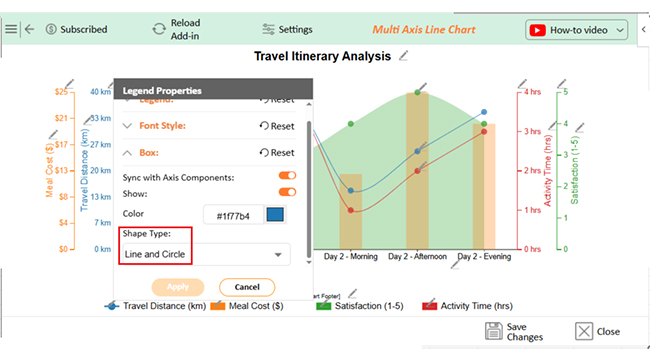Click the color hex input field
The height and width of the screenshot is (361, 650).
(x=233, y=216)
